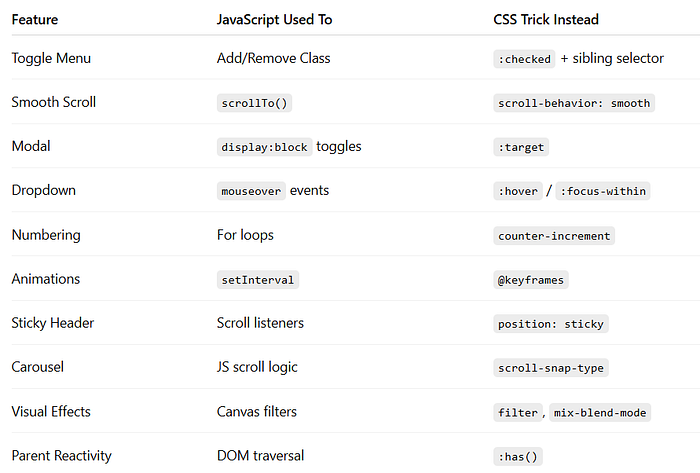
Task: Select the :focus-within code tag
Action: [603, 191]
